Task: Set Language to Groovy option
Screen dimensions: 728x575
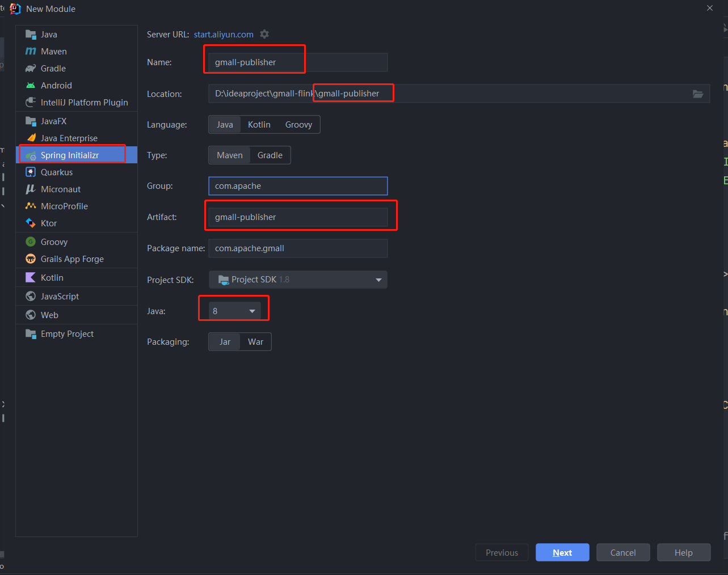Action: pyautogui.click(x=299, y=125)
